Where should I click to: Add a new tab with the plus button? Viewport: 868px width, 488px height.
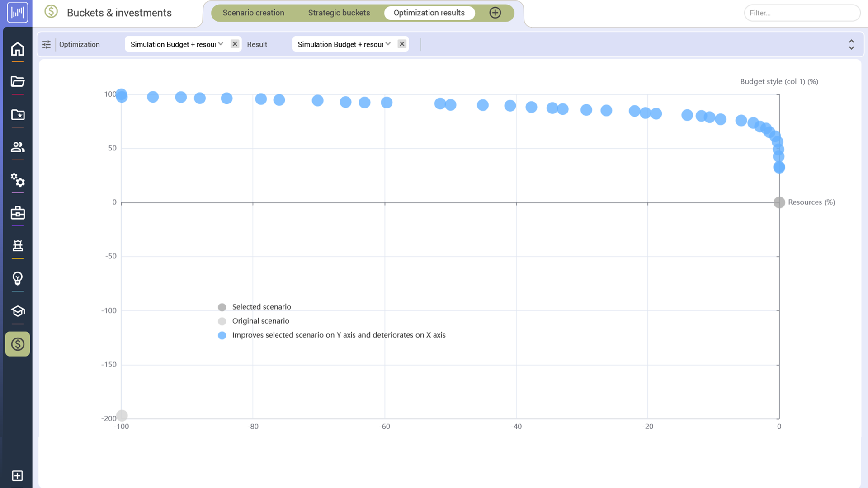click(x=495, y=13)
